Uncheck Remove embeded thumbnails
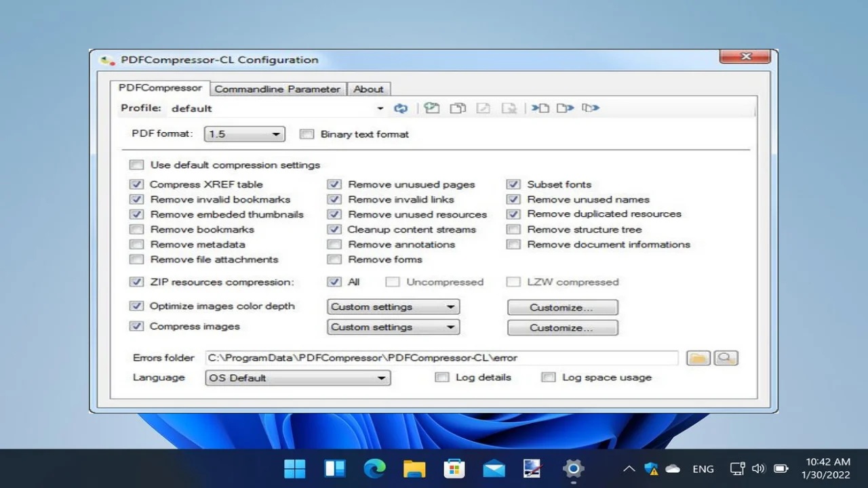868x488 pixels. tap(137, 214)
